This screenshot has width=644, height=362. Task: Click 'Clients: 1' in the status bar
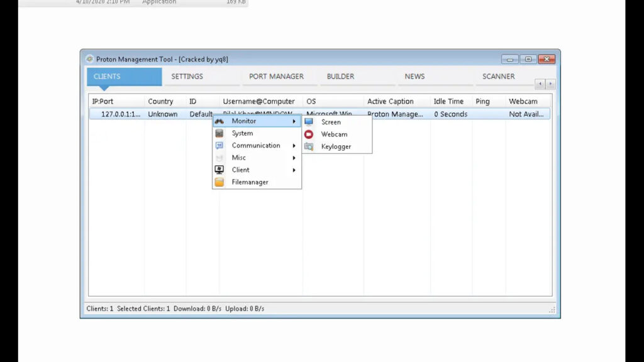[100, 309]
